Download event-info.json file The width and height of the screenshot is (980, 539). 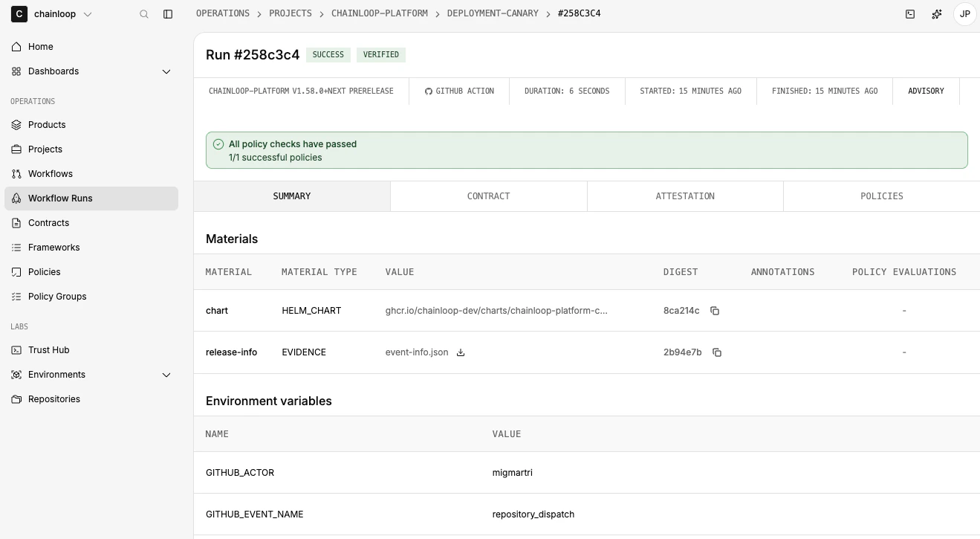coord(461,352)
